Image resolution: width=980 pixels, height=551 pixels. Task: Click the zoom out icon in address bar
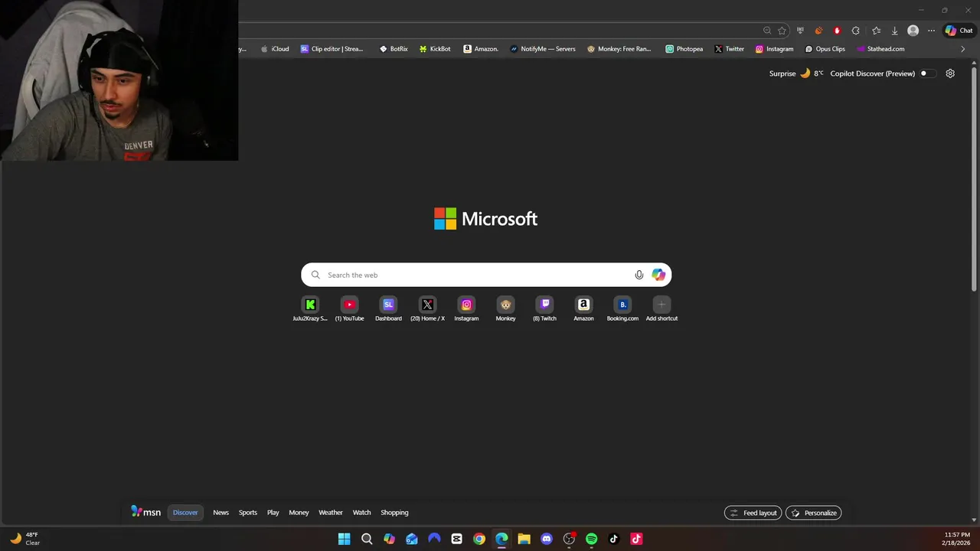point(767,31)
